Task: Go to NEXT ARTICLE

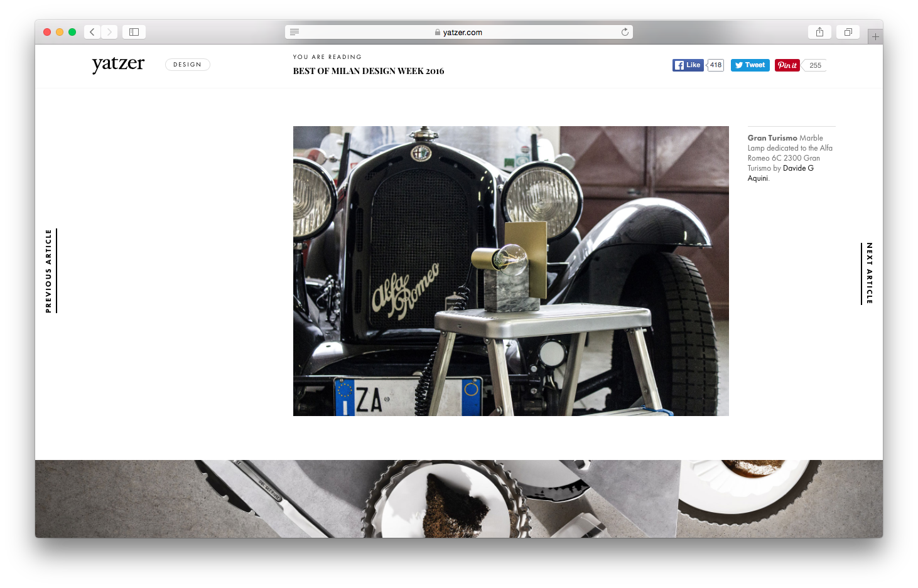Action: (x=868, y=274)
